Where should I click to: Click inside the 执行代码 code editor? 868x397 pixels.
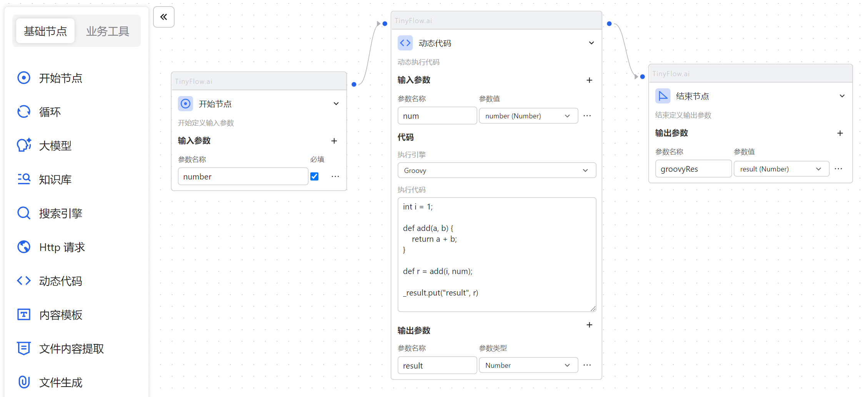(496, 254)
